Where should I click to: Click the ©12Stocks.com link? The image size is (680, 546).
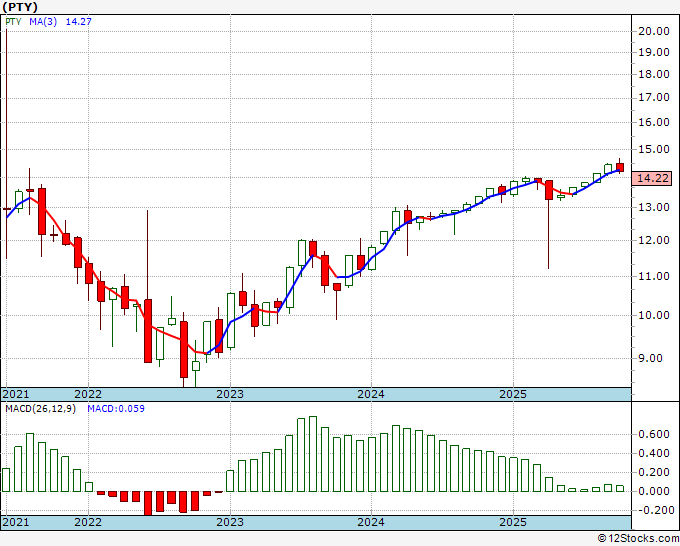click(x=638, y=539)
